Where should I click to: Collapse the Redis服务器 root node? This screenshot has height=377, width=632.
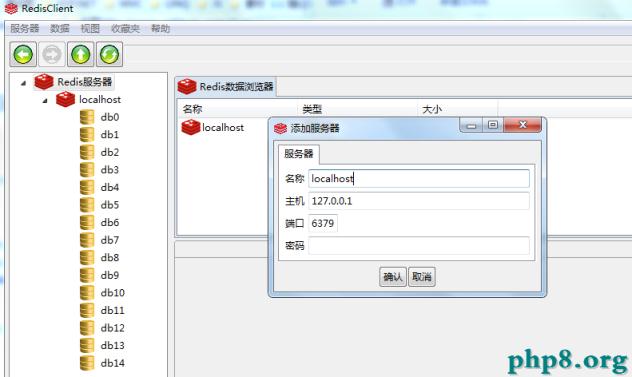coord(23,83)
